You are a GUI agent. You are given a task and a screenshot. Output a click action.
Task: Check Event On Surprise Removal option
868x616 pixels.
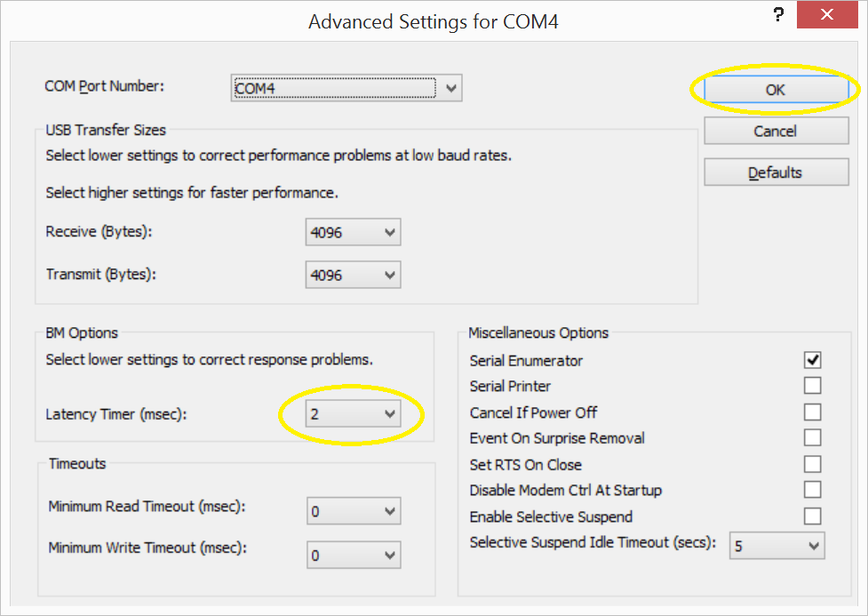812,437
